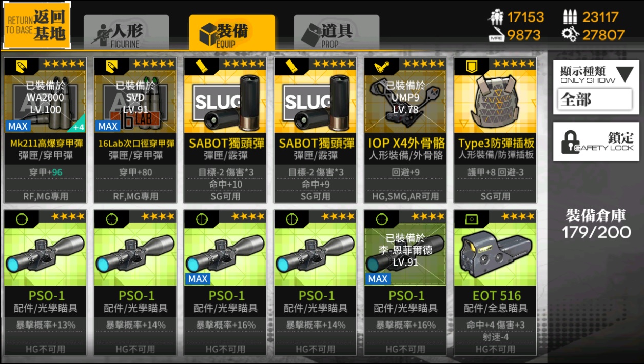Screen dimensions: 644x364
Task: Click the manpower resource icon at top
Action: click(x=496, y=17)
